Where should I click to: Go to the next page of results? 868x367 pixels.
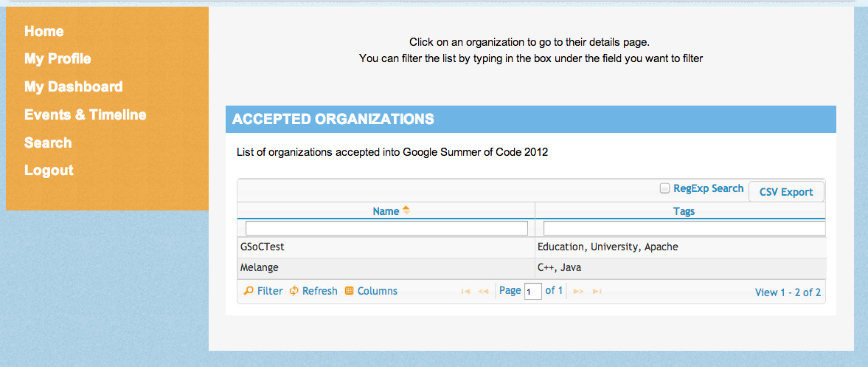[579, 292]
